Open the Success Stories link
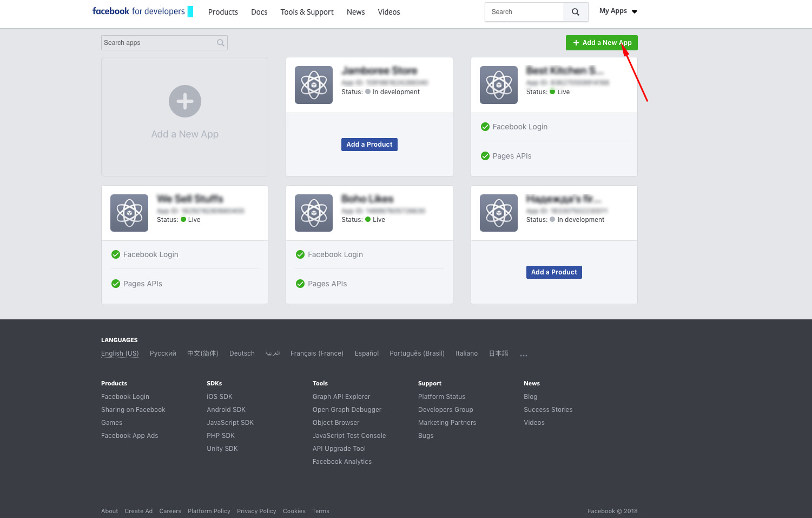Viewport: 812px width, 518px height. tap(548, 410)
